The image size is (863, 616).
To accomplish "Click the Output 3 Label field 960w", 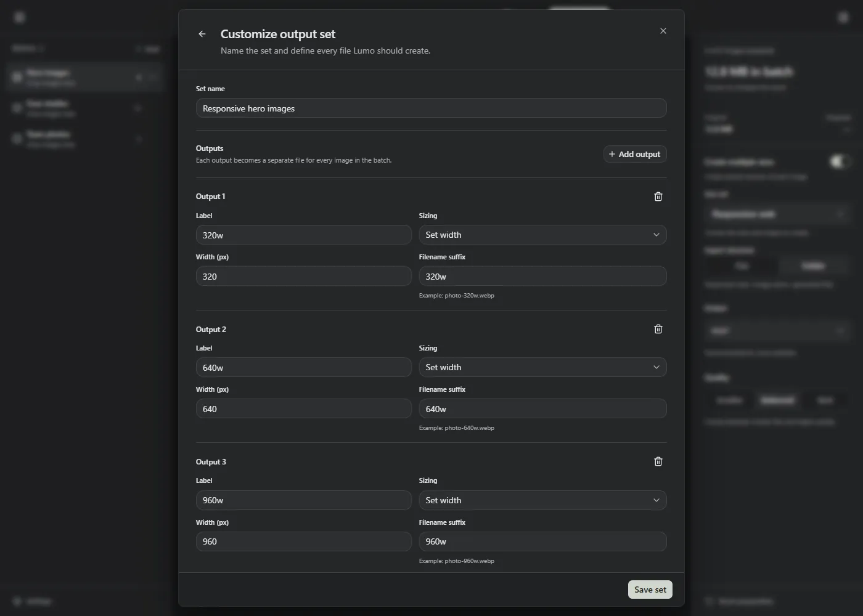I will pos(304,500).
